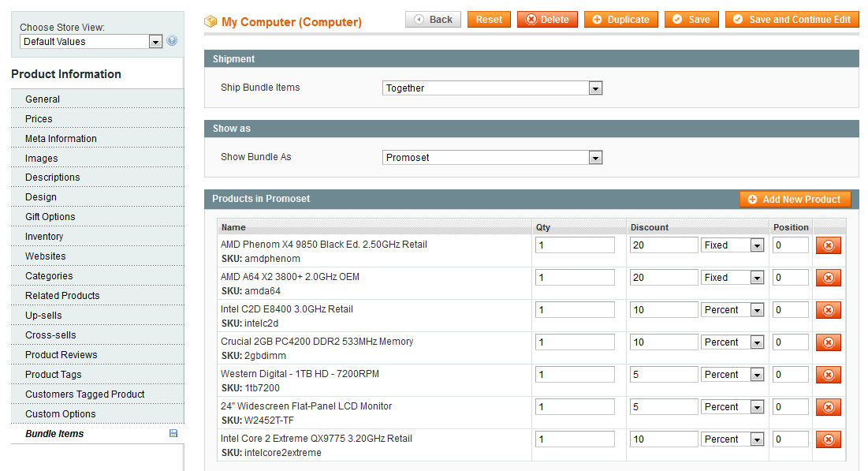Open Related Products tab
The width and height of the screenshot is (868, 471).
pos(98,296)
